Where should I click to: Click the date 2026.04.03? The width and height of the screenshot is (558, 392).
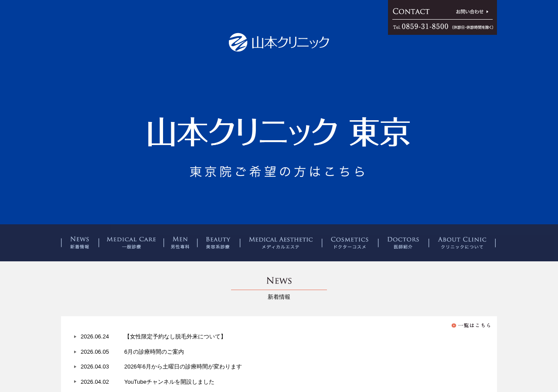pos(95,367)
